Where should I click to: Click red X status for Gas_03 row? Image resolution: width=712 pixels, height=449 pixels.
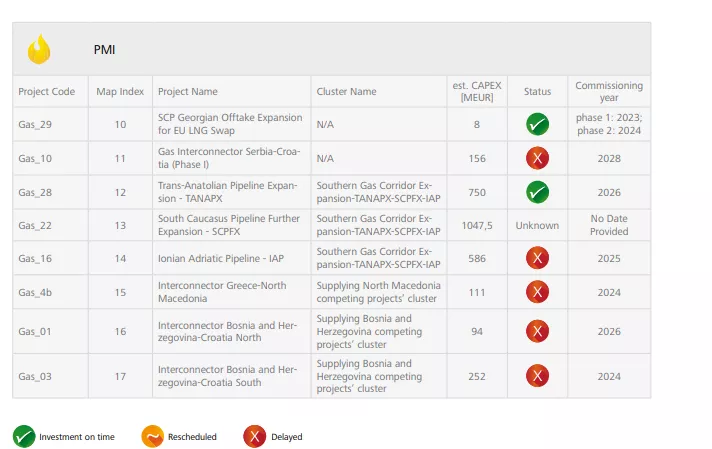click(537, 376)
